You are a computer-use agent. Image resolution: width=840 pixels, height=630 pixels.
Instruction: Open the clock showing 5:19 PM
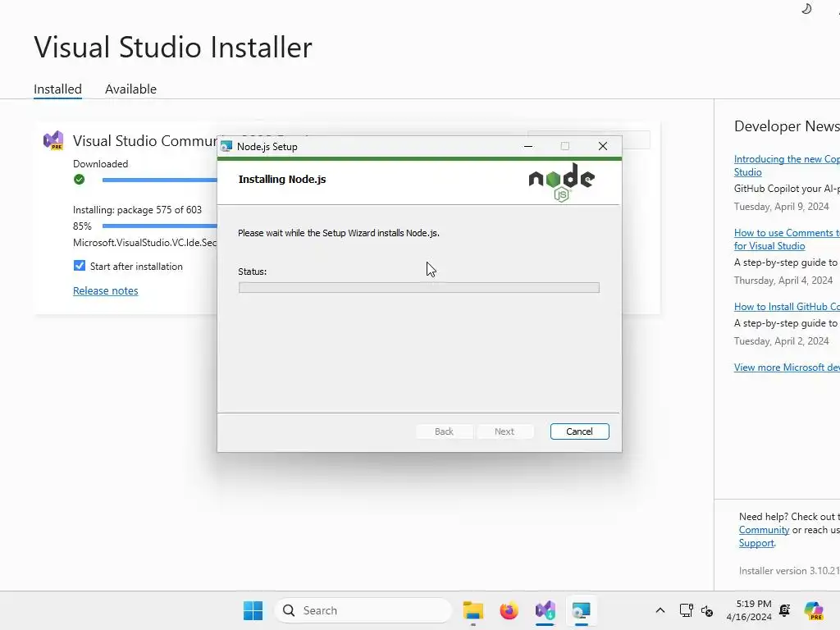click(x=749, y=610)
